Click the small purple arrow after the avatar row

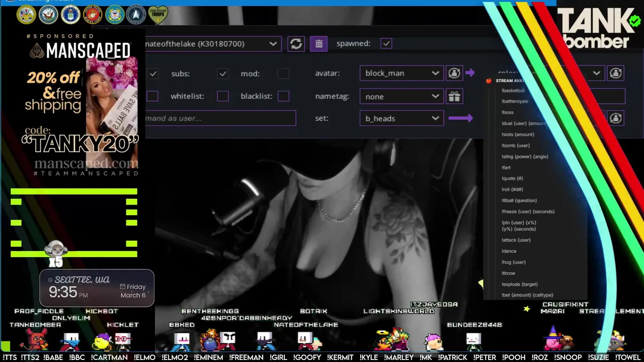pyautogui.click(x=470, y=73)
